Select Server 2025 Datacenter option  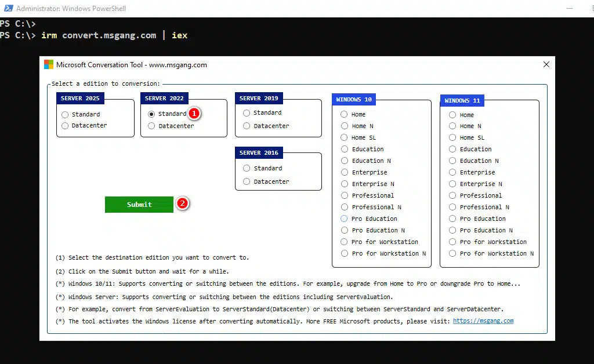(65, 126)
